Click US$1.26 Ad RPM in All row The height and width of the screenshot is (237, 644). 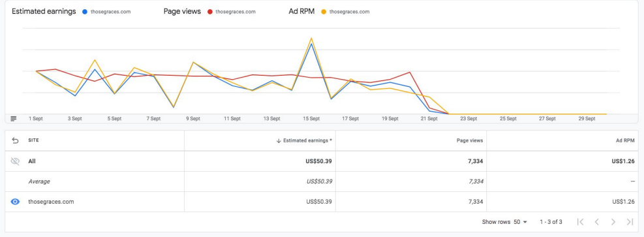tap(623, 161)
